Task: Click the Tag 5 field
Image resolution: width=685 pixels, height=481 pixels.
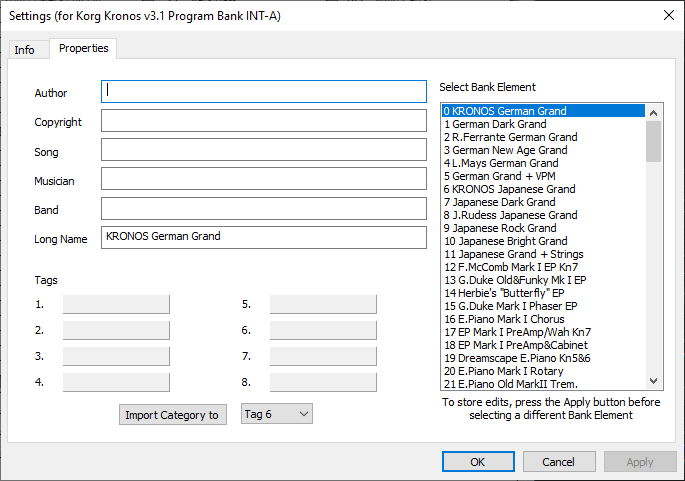Action: (x=323, y=304)
